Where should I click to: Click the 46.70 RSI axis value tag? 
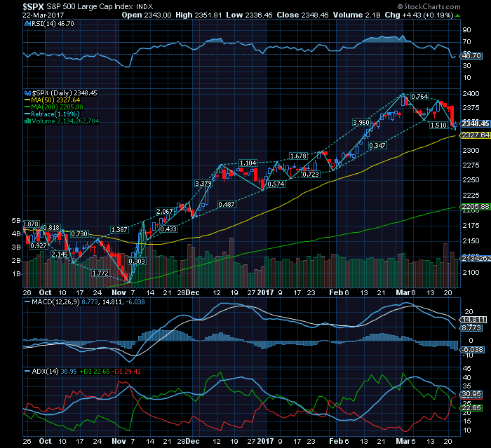tap(471, 55)
